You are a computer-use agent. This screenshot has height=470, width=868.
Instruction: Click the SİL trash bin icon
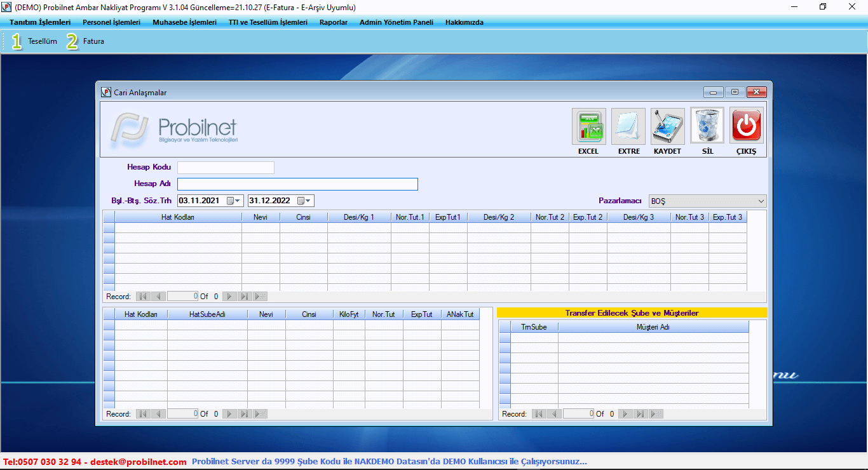[707, 126]
